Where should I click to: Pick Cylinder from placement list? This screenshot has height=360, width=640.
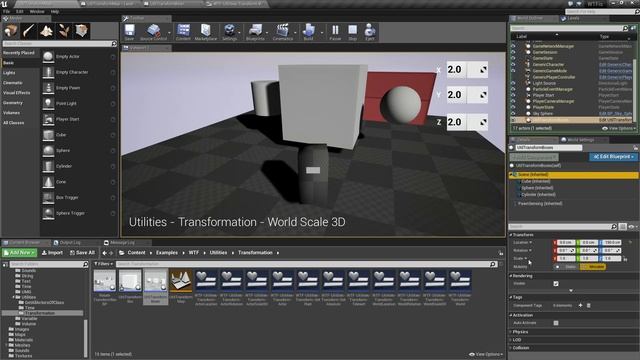coord(79,166)
